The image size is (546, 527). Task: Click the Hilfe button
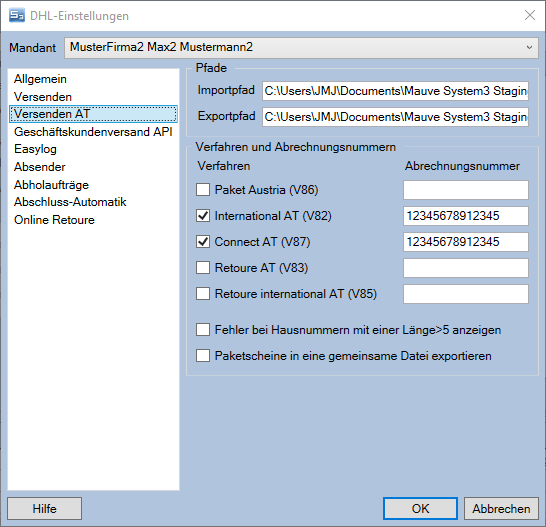click(x=45, y=509)
